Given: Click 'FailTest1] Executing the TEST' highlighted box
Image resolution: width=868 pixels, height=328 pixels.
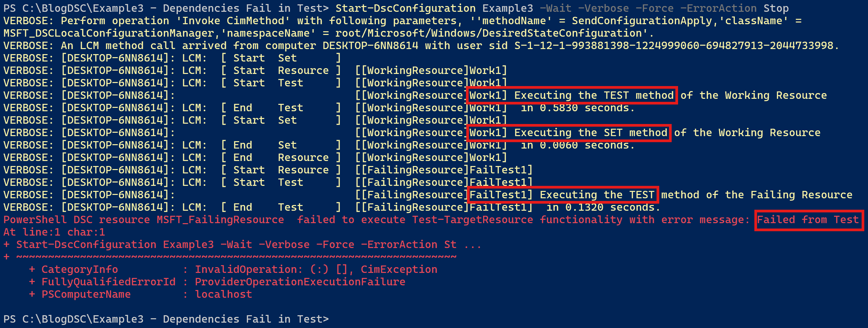Looking at the screenshot, I should pyautogui.click(x=562, y=195).
